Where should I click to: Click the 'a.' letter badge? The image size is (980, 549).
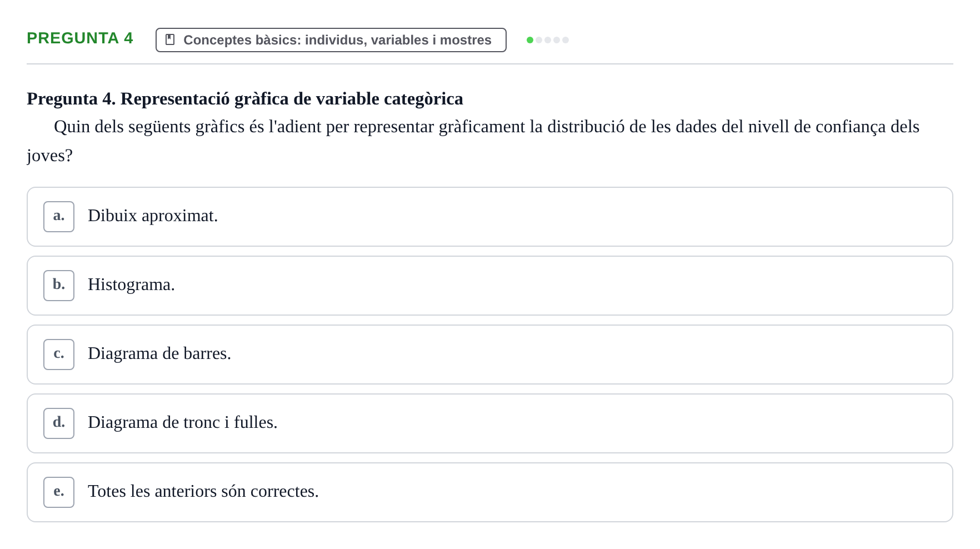59,217
